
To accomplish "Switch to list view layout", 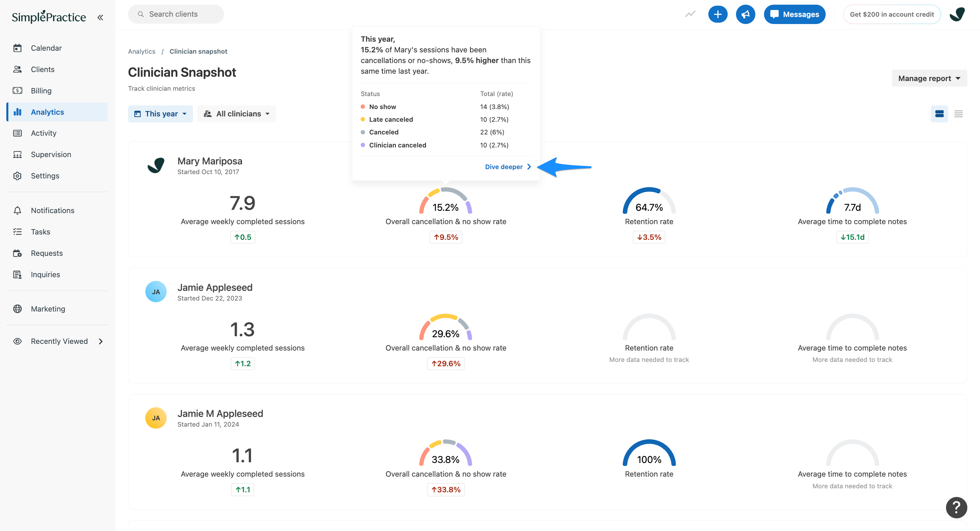I will click(x=958, y=113).
